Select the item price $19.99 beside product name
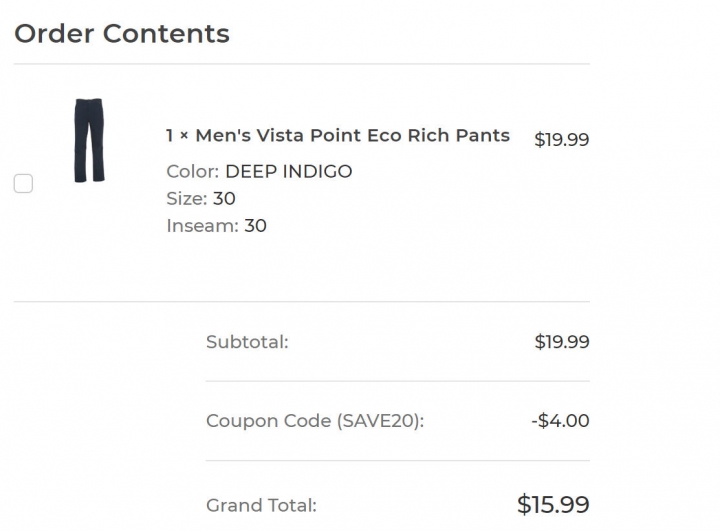This screenshot has height=531, width=720. (x=562, y=139)
